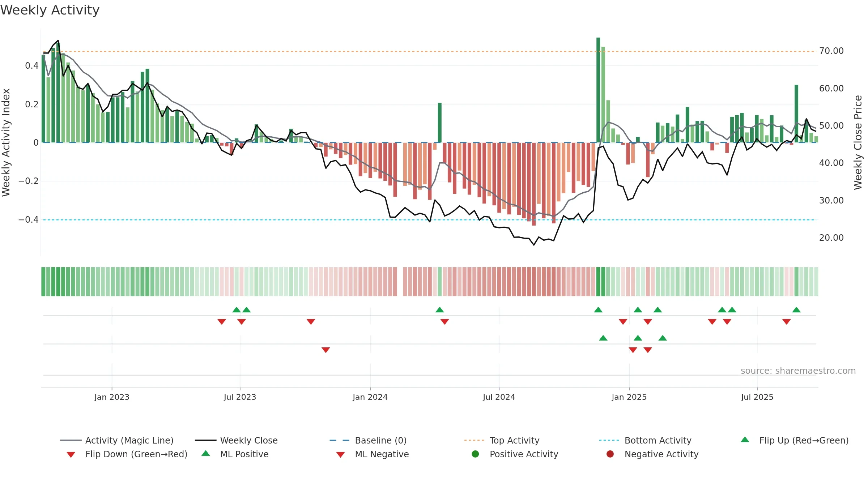Toggle the Bottom Activity legend entry
The width and height of the screenshot is (868, 488).
click(x=645, y=440)
